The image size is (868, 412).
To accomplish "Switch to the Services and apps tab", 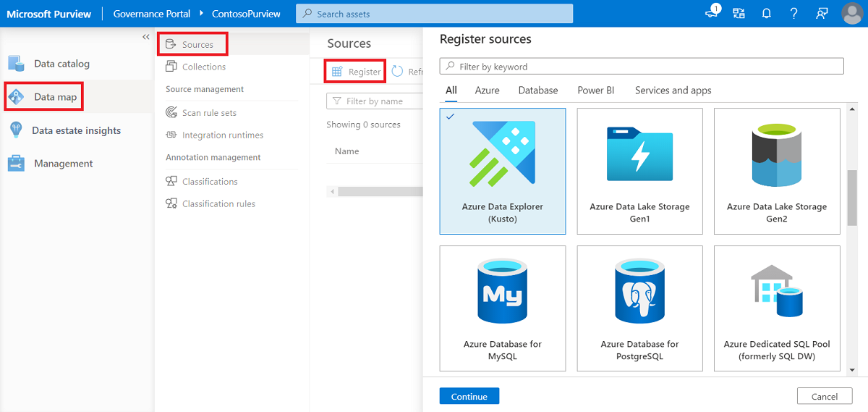I will (x=673, y=91).
